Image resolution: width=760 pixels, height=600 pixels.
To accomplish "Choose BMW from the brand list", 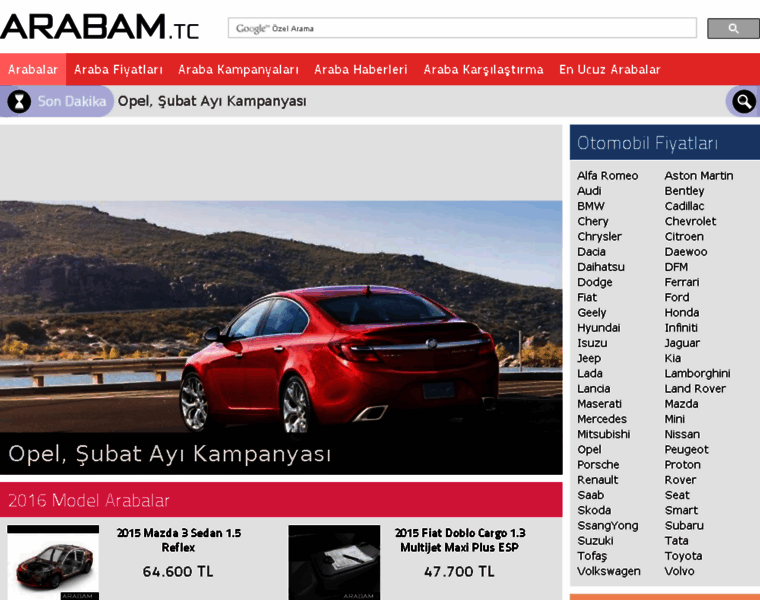I will (x=591, y=206).
